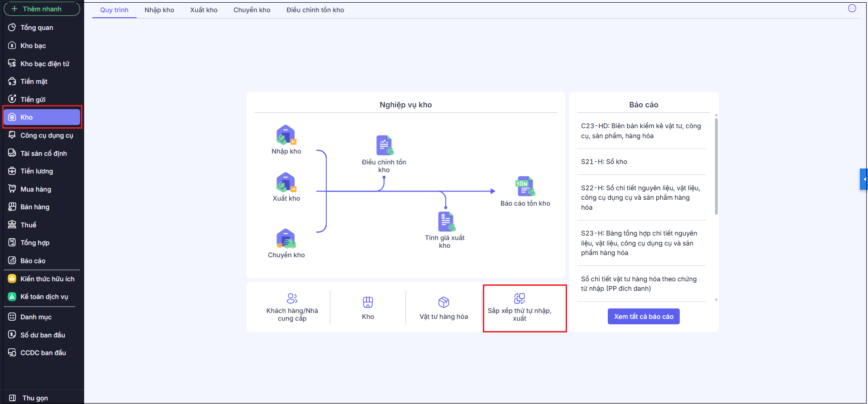Switch to the Nhập kho tab
The image size is (868, 404).
(159, 10)
